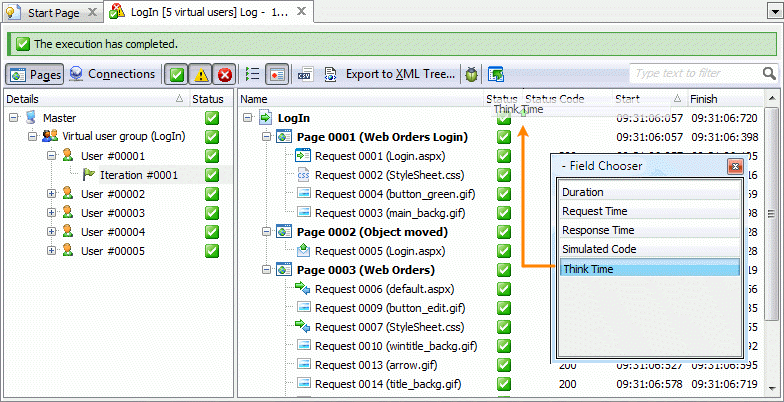Close the LogIn Log tab

(x=301, y=12)
